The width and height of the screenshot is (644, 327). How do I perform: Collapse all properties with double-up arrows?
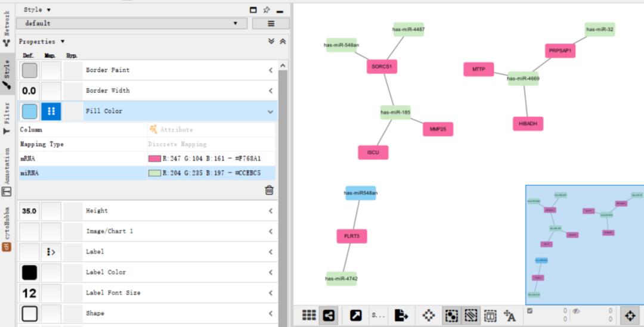[283, 42]
